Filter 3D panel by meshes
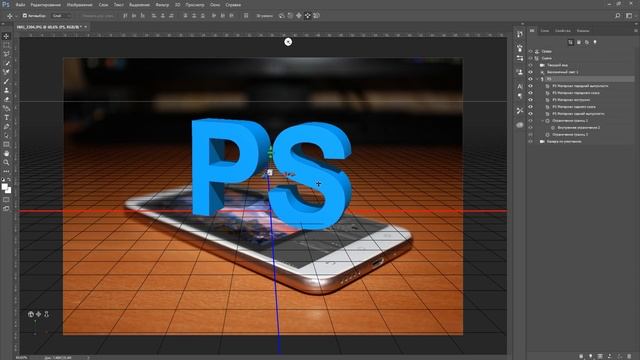The width and height of the screenshot is (640, 360). pos(579,42)
